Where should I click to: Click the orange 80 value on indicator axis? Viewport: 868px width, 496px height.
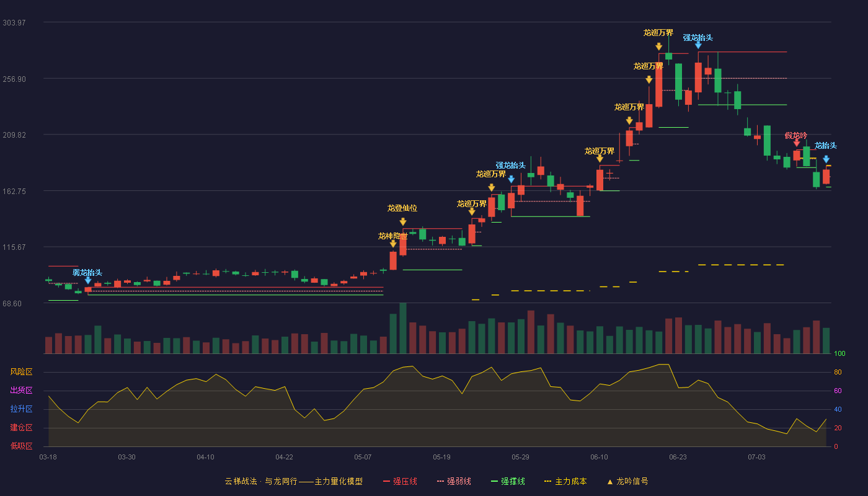[x=838, y=373]
